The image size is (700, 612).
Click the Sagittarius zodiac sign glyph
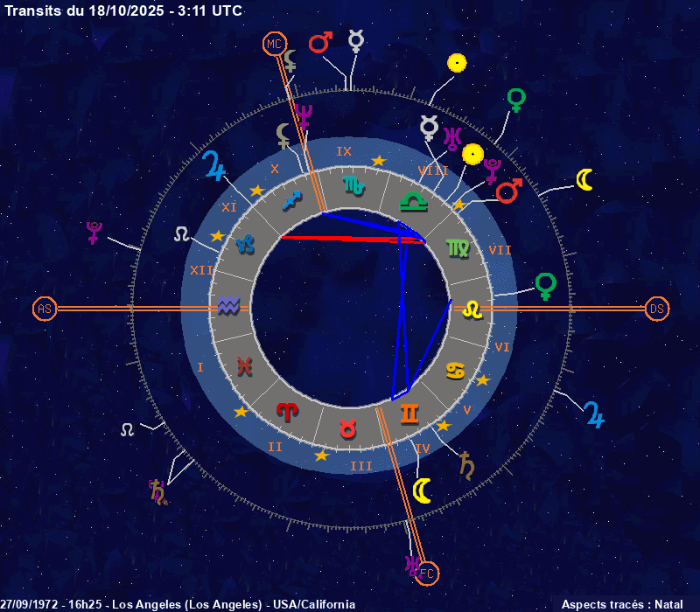point(291,201)
